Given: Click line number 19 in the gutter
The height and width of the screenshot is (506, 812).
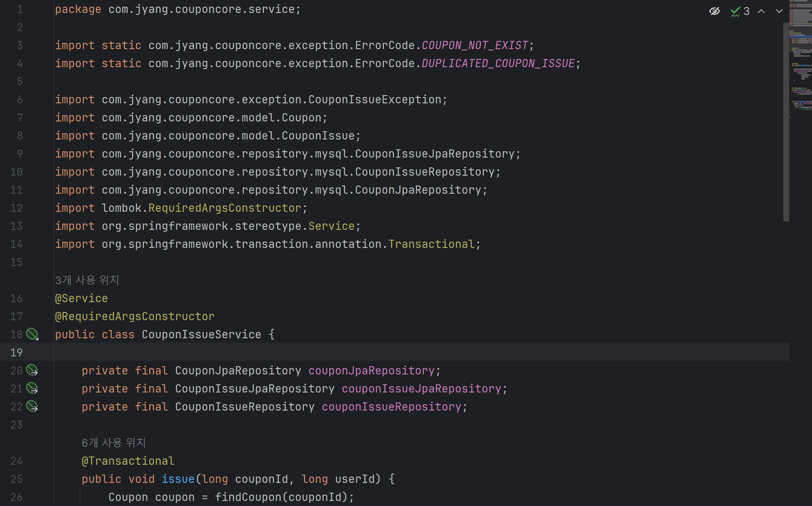Looking at the screenshot, I should coord(16,353).
